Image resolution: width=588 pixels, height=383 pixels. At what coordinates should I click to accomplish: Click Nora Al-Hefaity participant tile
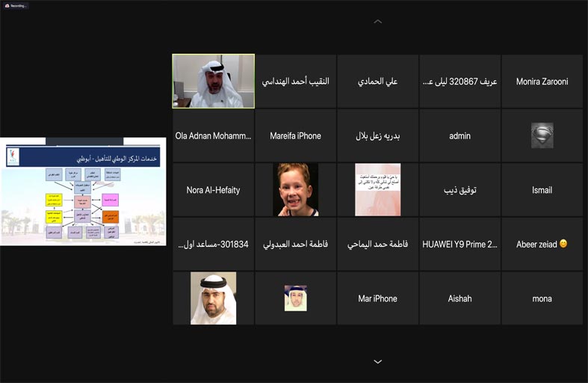tap(213, 190)
